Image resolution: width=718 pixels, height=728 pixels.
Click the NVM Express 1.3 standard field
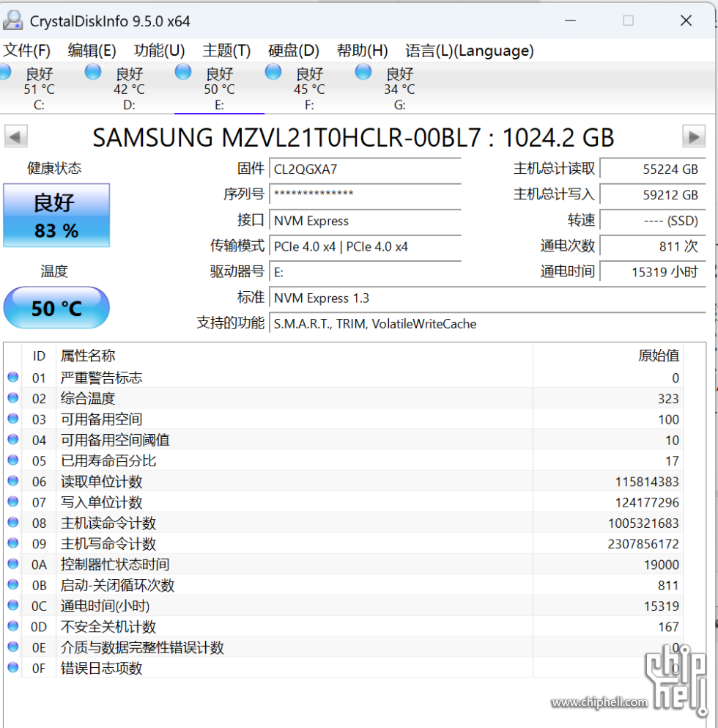[487, 298]
